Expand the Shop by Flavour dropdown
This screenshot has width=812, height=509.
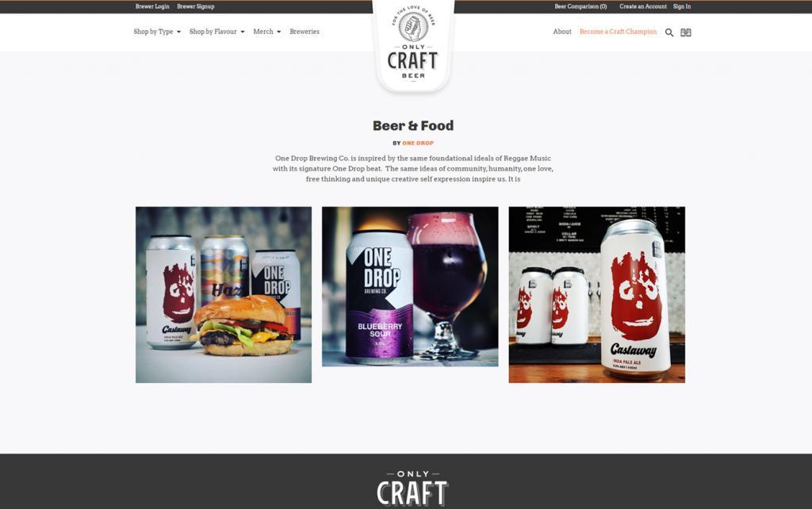(217, 32)
